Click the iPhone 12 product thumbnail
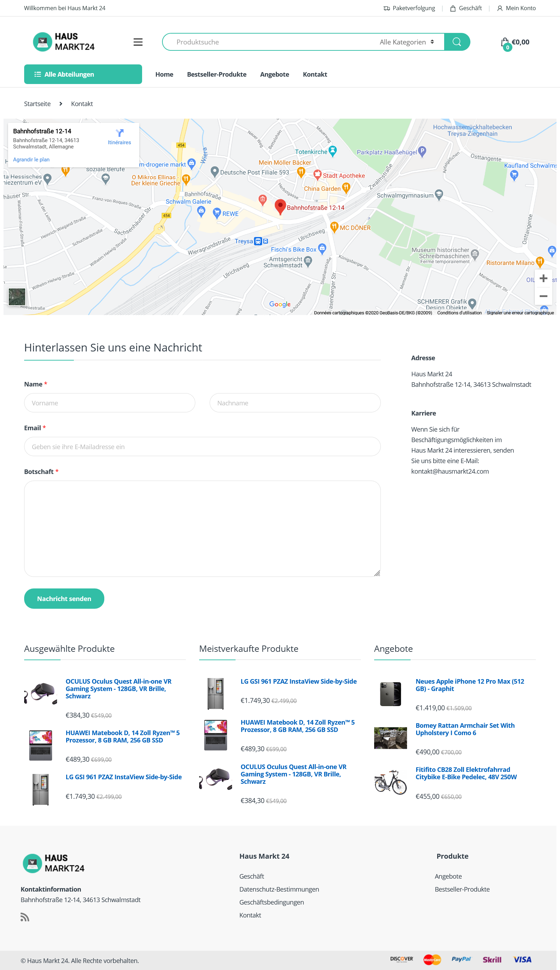Screen dimensions: 560x970 (x=390, y=694)
